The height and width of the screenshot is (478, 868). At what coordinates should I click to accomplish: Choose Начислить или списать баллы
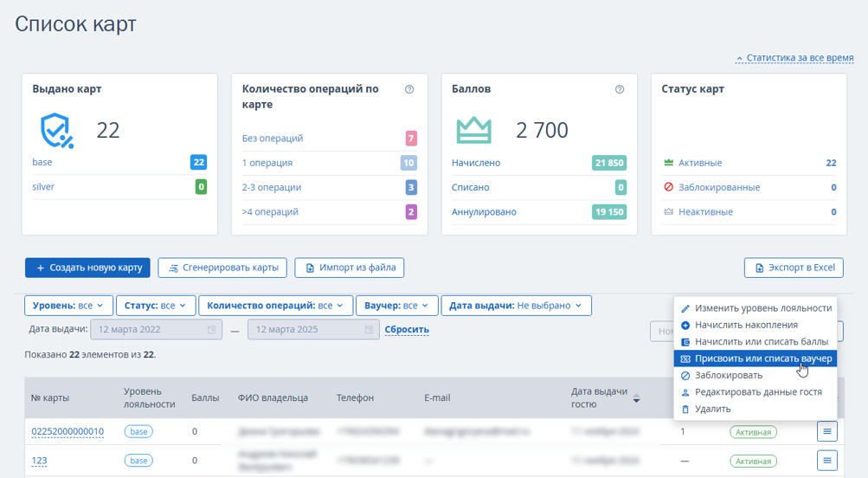(756, 342)
